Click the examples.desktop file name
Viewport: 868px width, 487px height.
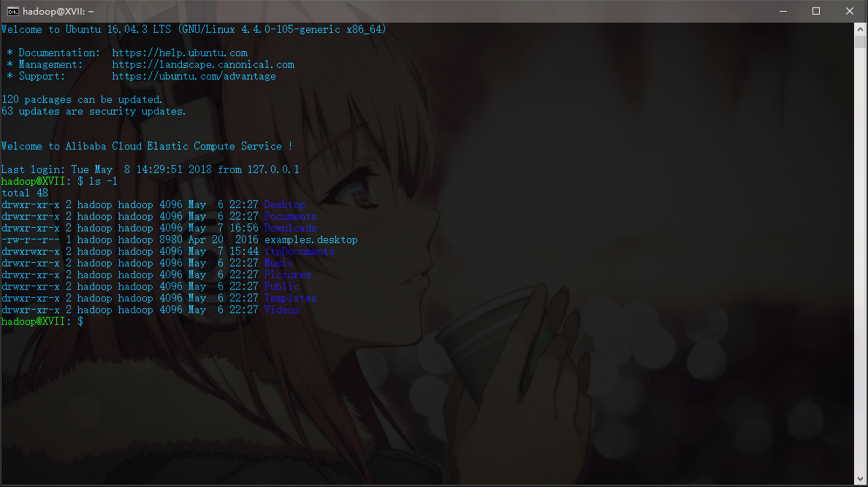tap(311, 239)
